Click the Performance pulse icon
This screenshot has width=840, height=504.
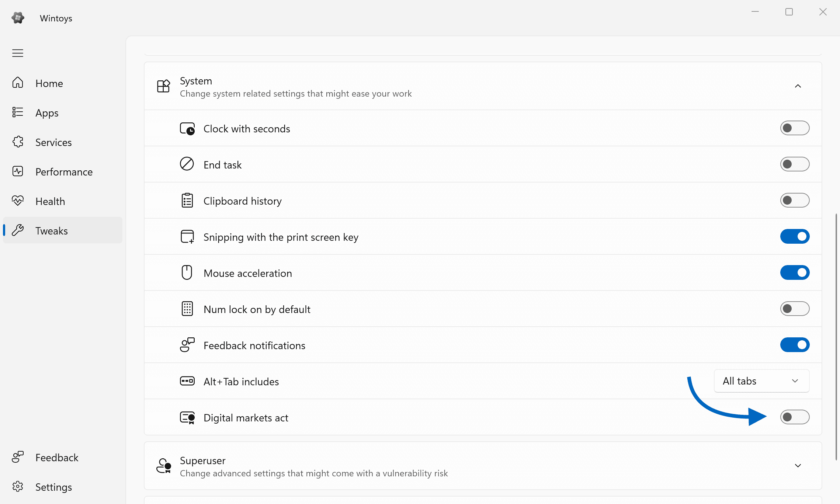18,171
